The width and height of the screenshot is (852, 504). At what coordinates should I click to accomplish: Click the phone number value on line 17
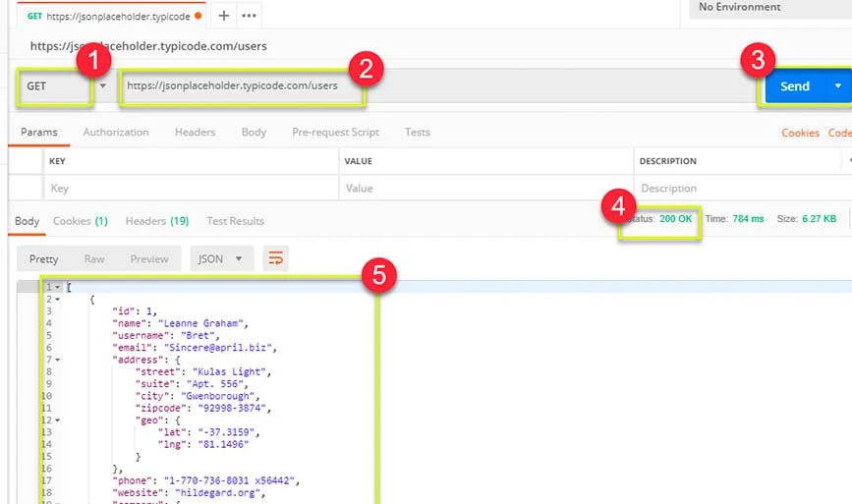(229, 480)
